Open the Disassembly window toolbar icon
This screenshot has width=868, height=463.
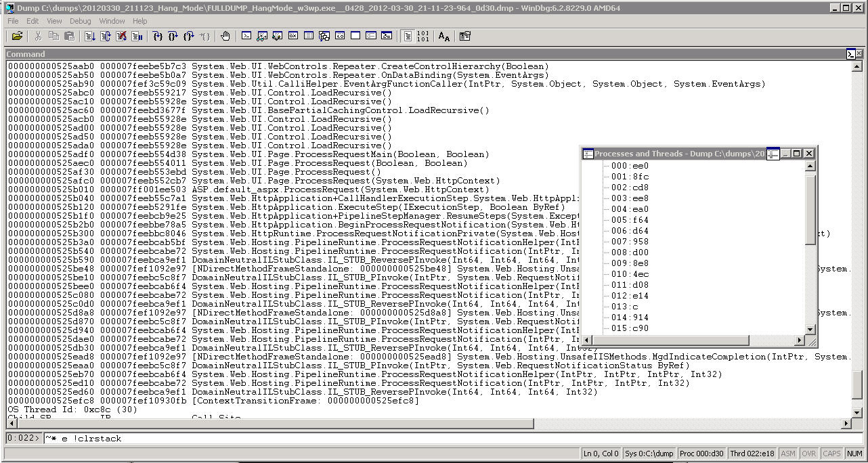(340, 36)
